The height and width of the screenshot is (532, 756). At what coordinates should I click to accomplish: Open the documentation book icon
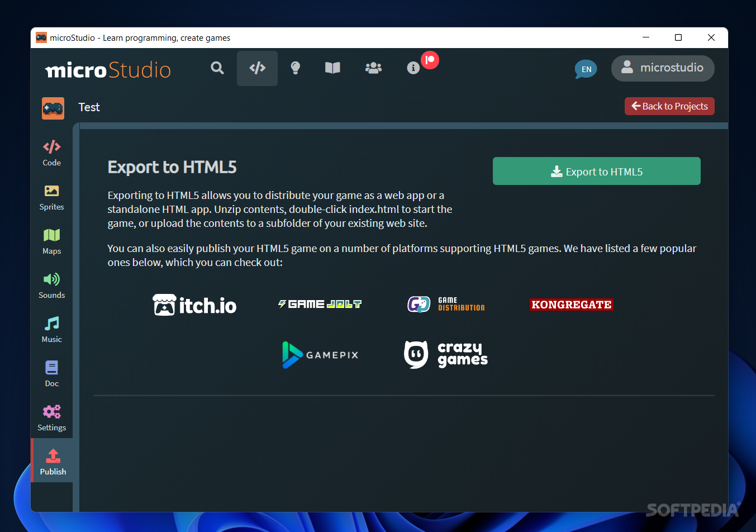[332, 68]
